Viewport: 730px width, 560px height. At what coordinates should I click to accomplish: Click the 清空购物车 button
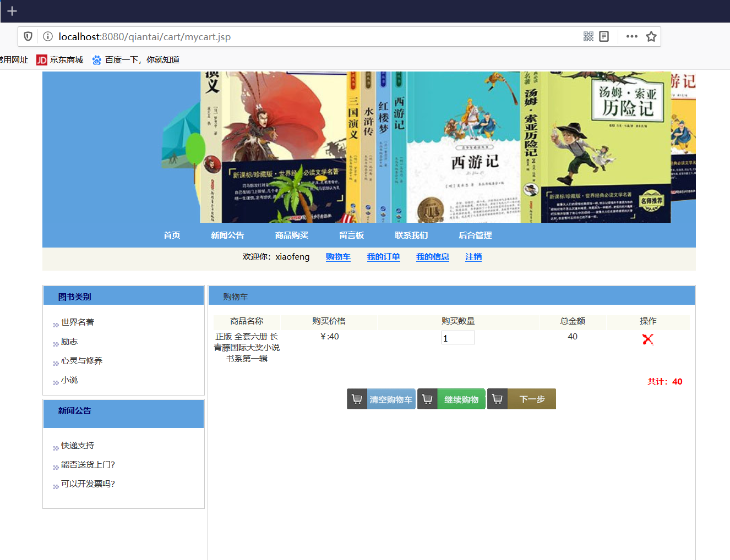coord(381,399)
